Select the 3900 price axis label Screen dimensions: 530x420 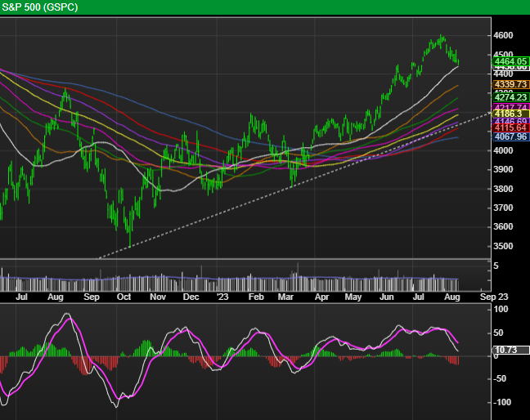pos(503,169)
